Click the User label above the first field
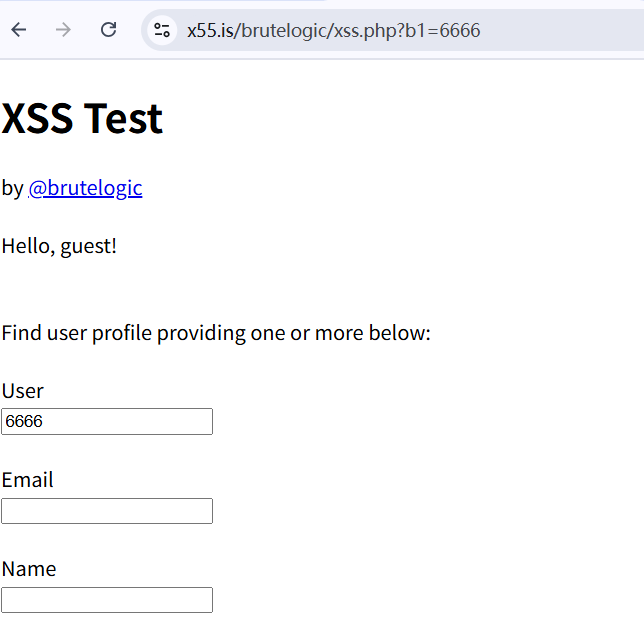This screenshot has height=644, width=644. (23, 391)
